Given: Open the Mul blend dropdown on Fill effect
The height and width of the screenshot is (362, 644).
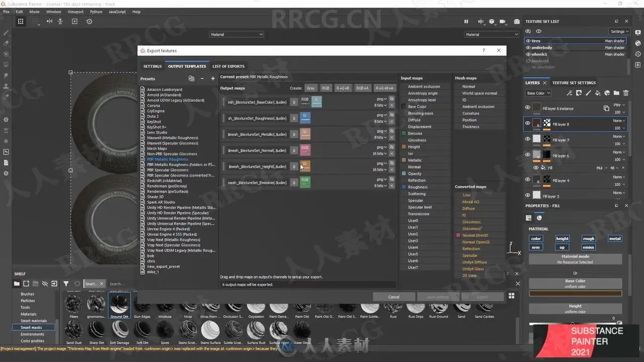Looking at the screenshot, I should [602, 167].
